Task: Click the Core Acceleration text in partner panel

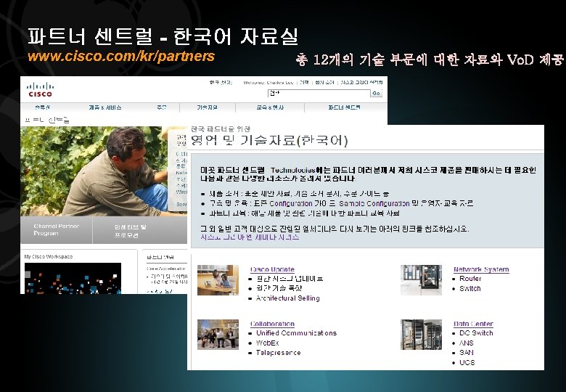Action: click(x=166, y=269)
